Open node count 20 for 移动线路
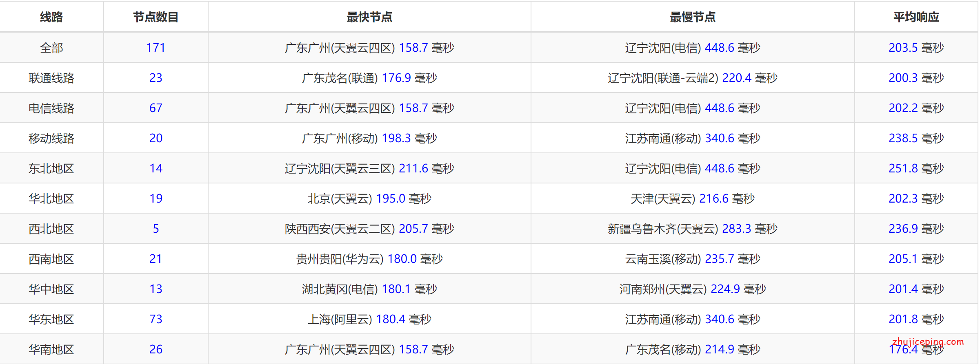 (156, 138)
